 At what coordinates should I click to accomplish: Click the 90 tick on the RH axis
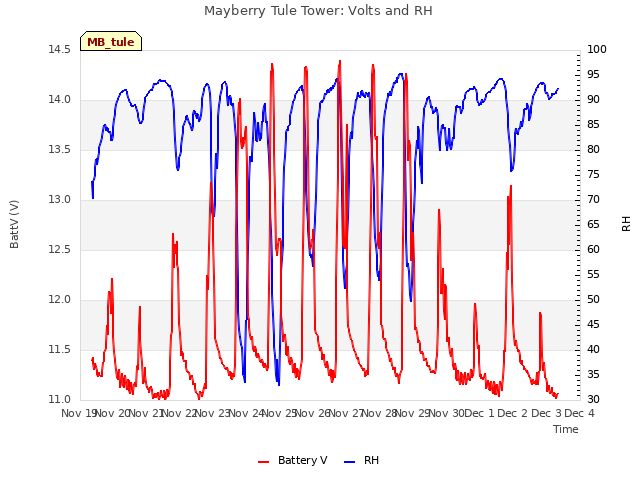point(593,100)
